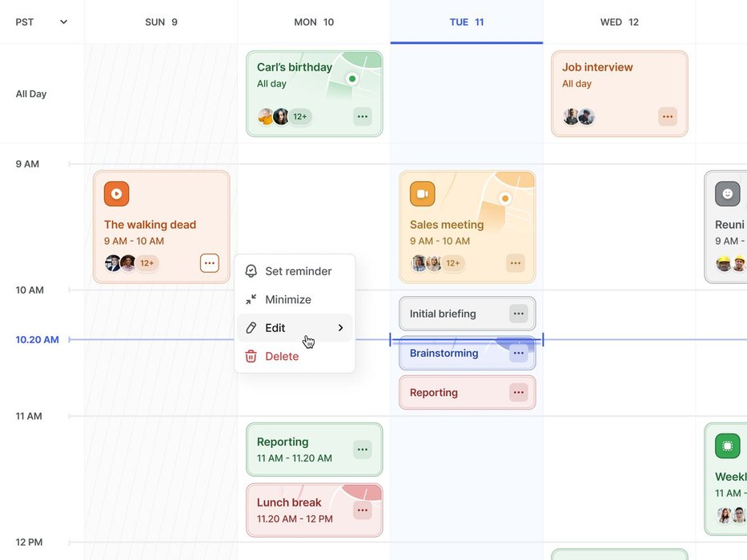Open options menu on Job interview
This screenshot has height=560, width=747.
[668, 116]
